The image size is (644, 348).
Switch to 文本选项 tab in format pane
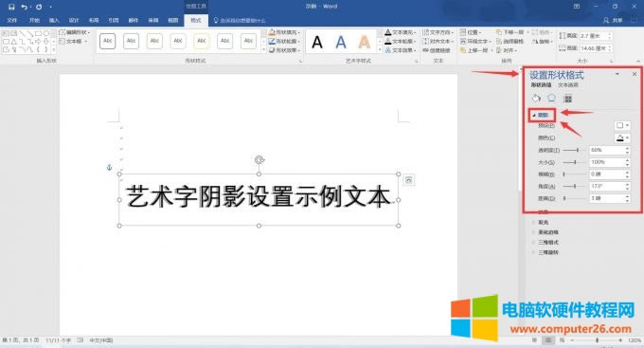click(x=568, y=84)
